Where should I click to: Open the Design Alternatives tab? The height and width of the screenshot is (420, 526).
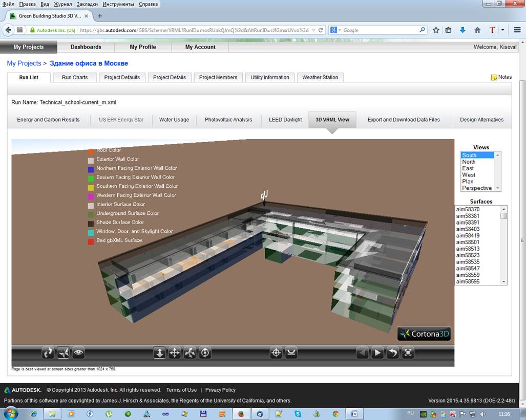[482, 120]
